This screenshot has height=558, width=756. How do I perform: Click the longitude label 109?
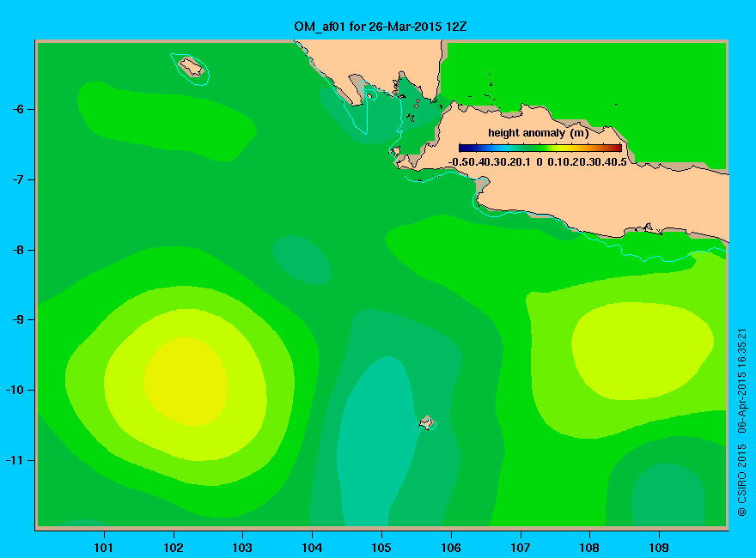pos(659,548)
